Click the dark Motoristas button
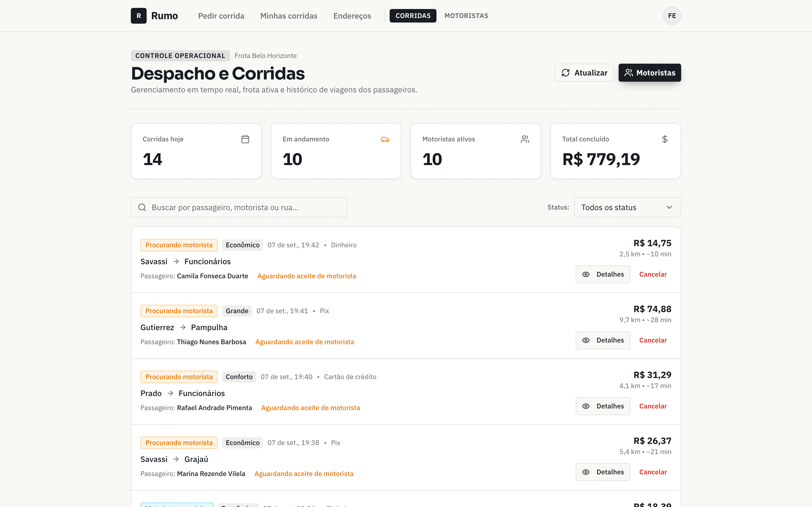The height and width of the screenshot is (507, 812). pos(650,73)
